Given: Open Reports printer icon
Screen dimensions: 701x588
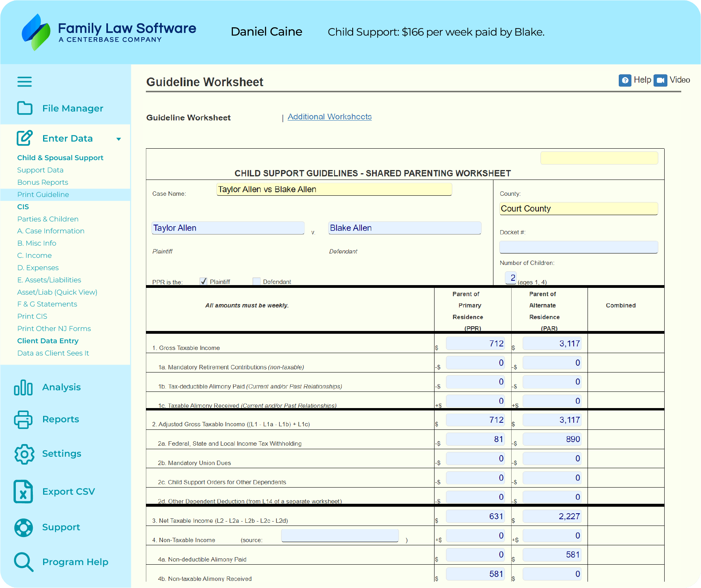Looking at the screenshot, I should point(23,420).
